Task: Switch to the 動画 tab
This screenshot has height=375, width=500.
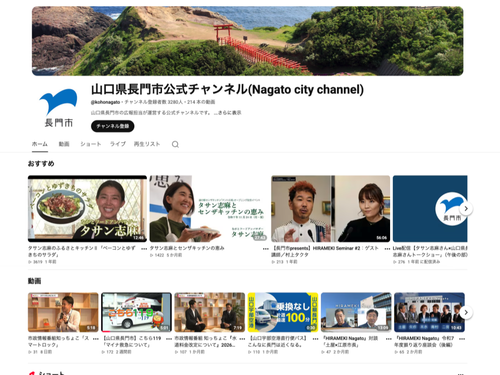Action: 64,144
